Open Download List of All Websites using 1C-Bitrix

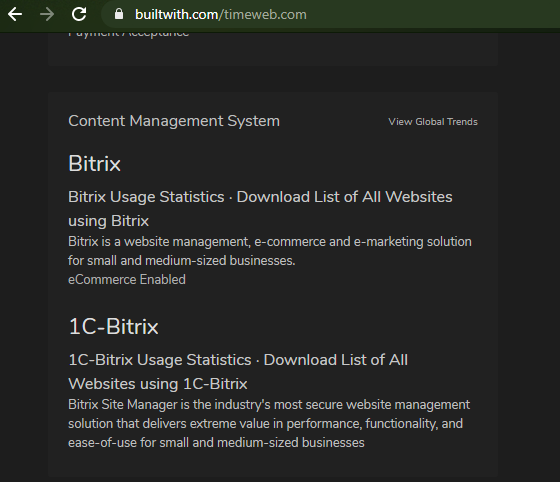coord(238,372)
